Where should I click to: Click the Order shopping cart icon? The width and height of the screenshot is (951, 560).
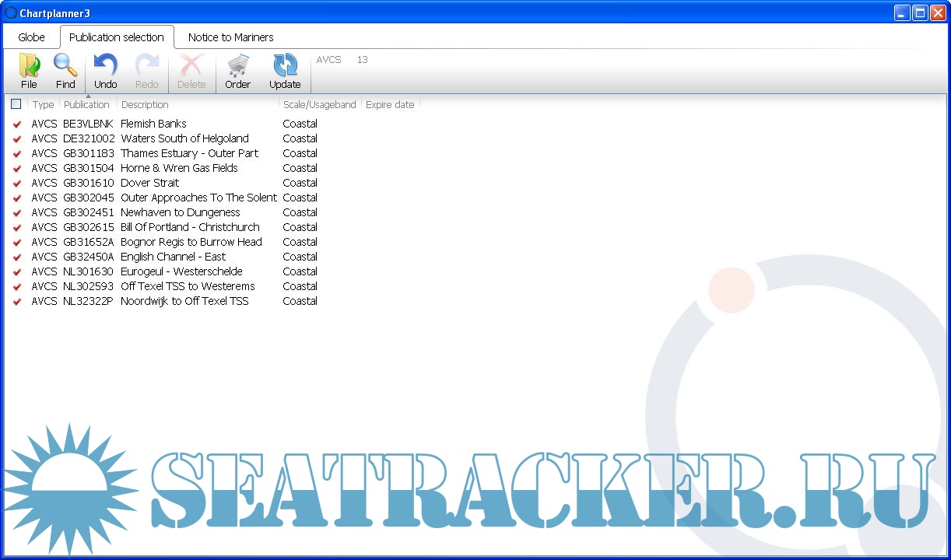pos(237,66)
